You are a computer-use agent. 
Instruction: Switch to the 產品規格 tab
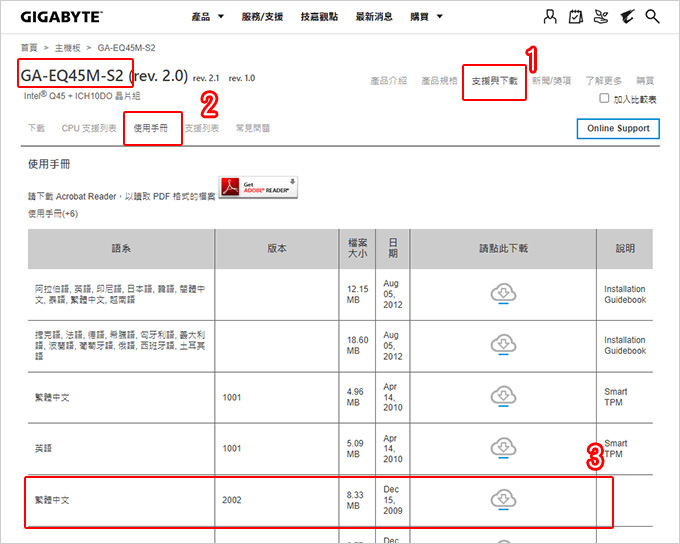coord(439,81)
